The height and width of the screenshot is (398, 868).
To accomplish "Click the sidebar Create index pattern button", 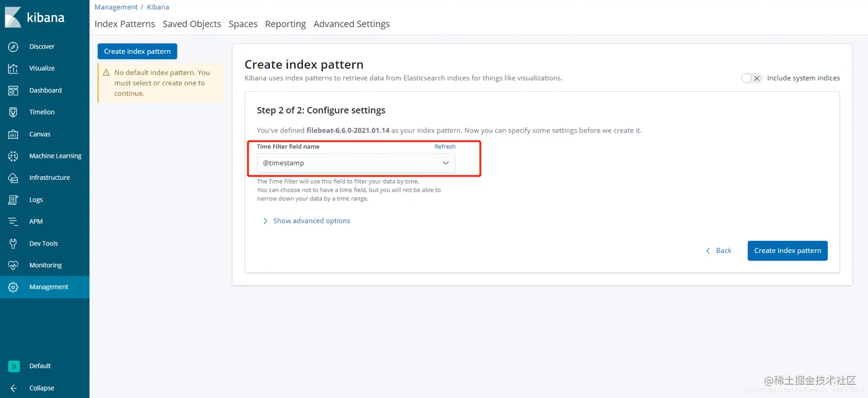I will (137, 52).
